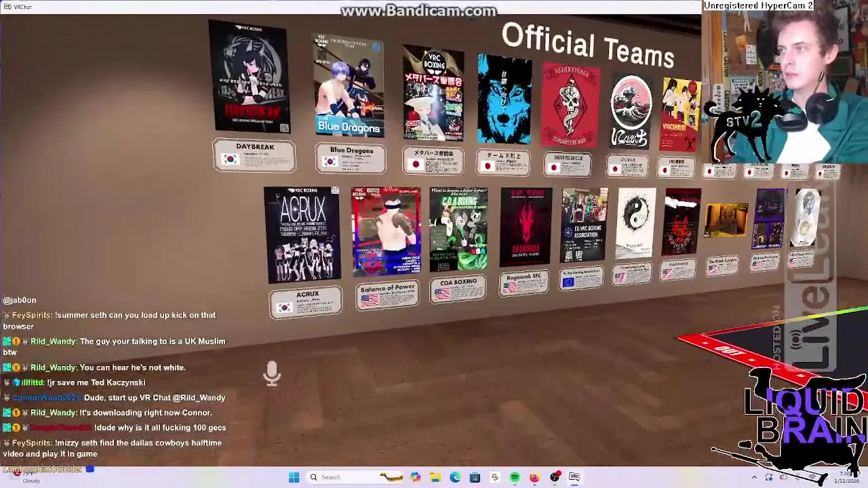Select the EU VRC Boxing Association poster
Screen dimensions: 868x488
tap(584, 226)
